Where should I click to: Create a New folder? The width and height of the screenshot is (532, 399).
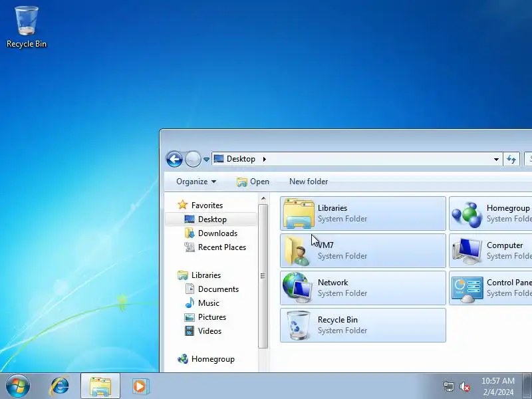pyautogui.click(x=309, y=182)
